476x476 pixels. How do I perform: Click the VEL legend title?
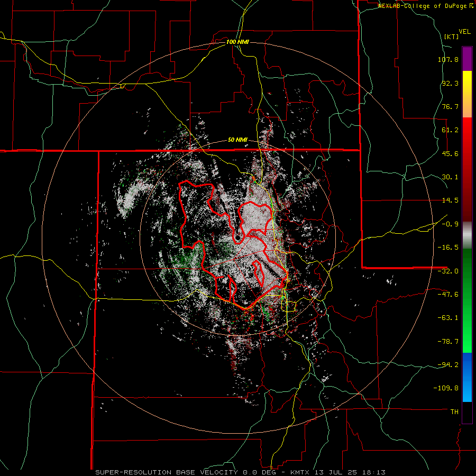pos(464,32)
